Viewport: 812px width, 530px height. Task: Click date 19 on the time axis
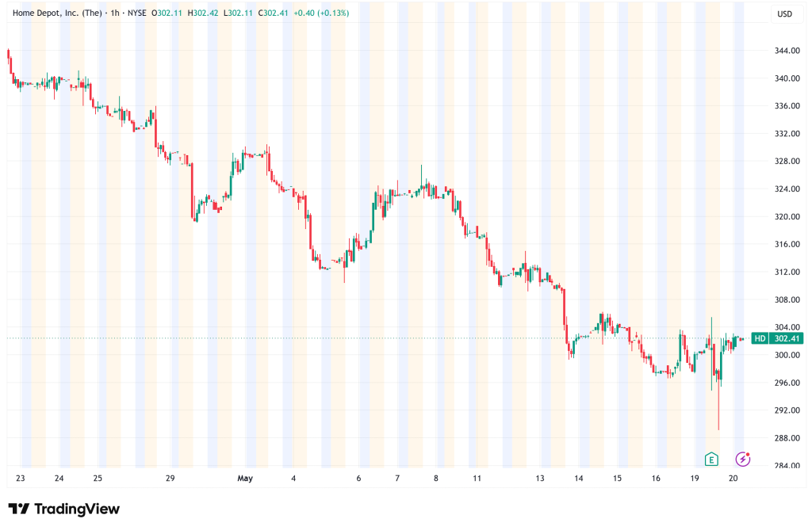[695, 479]
